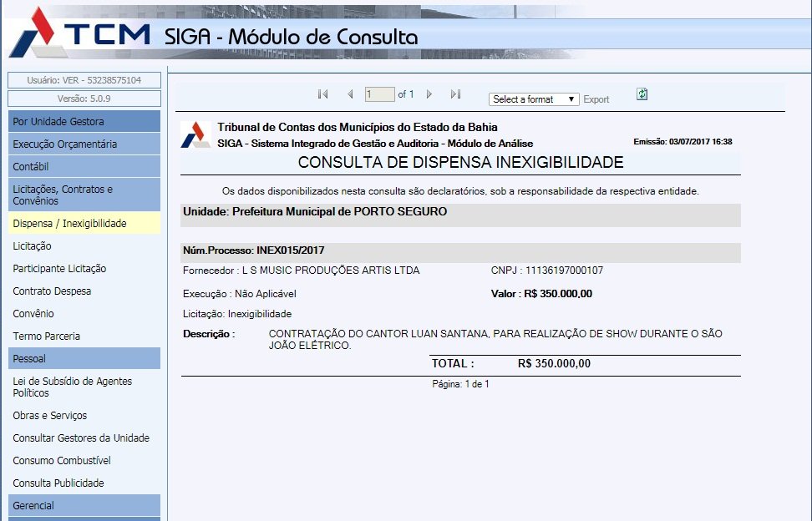
Task: Refresh the report with green icon
Action: [642, 94]
